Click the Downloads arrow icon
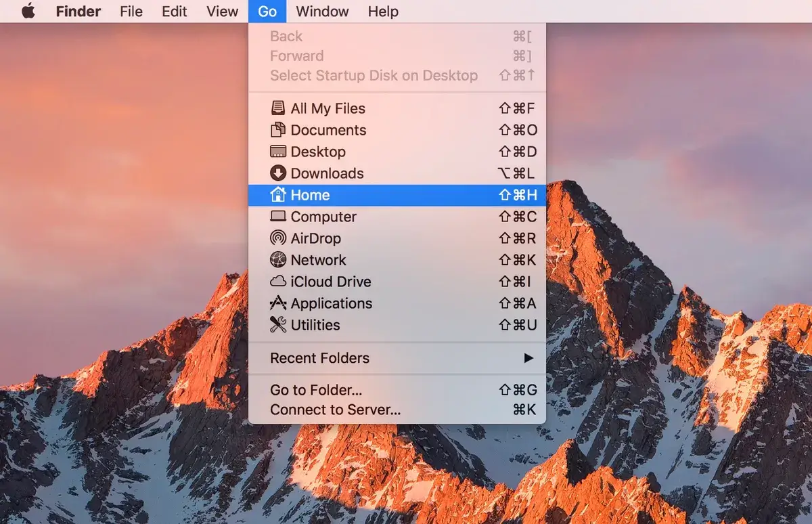812x524 pixels. [278, 173]
